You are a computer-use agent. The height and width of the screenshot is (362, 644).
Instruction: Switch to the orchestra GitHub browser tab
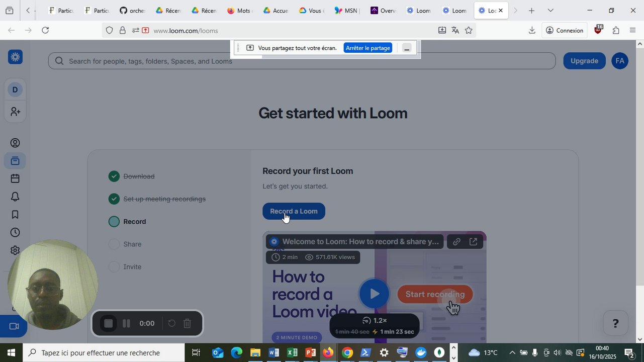pyautogui.click(x=132, y=11)
